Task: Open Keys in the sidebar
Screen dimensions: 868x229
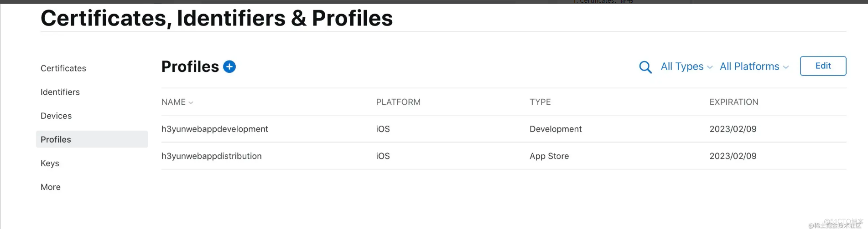Action: point(50,163)
